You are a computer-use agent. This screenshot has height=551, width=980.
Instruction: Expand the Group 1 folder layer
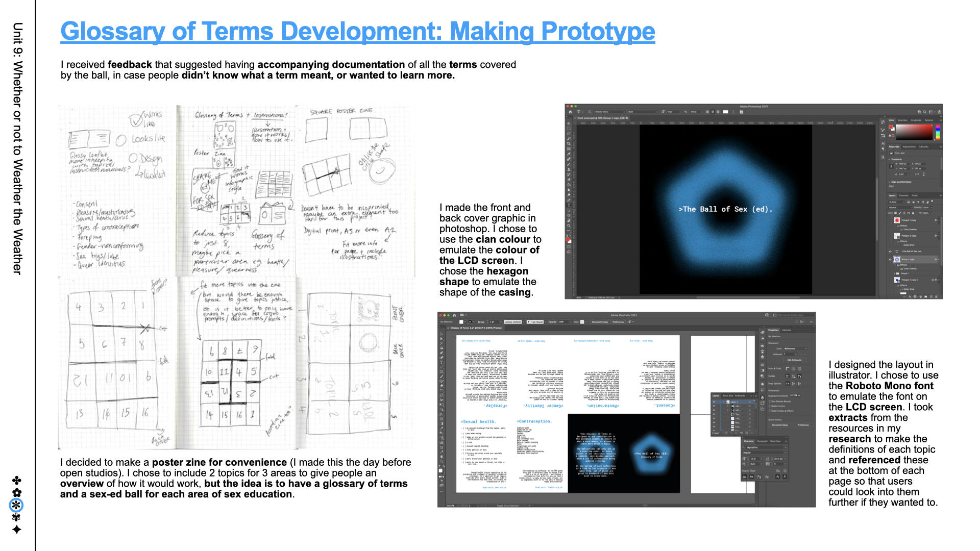pos(895,273)
